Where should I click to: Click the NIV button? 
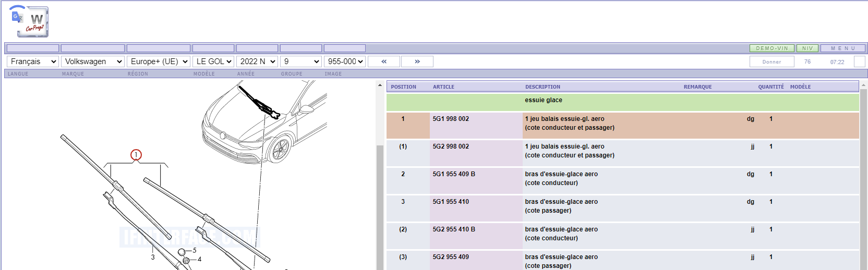(807, 48)
